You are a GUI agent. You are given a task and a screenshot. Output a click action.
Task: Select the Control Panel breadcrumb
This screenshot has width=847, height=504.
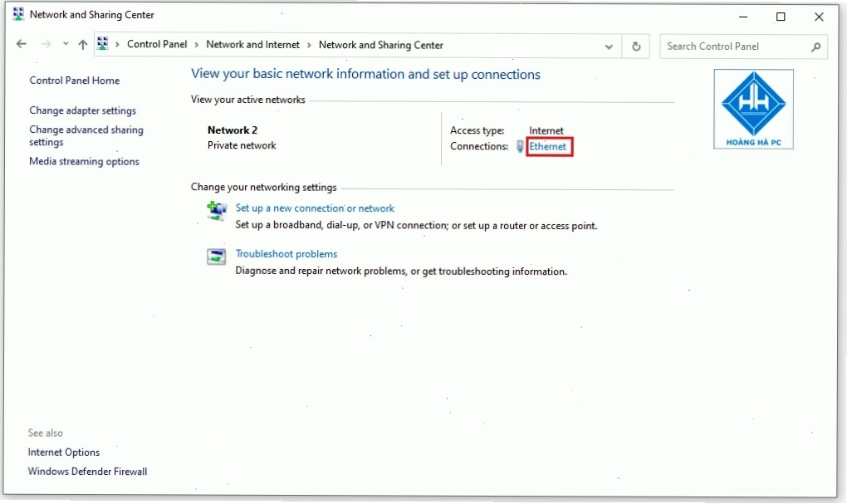[x=157, y=44]
